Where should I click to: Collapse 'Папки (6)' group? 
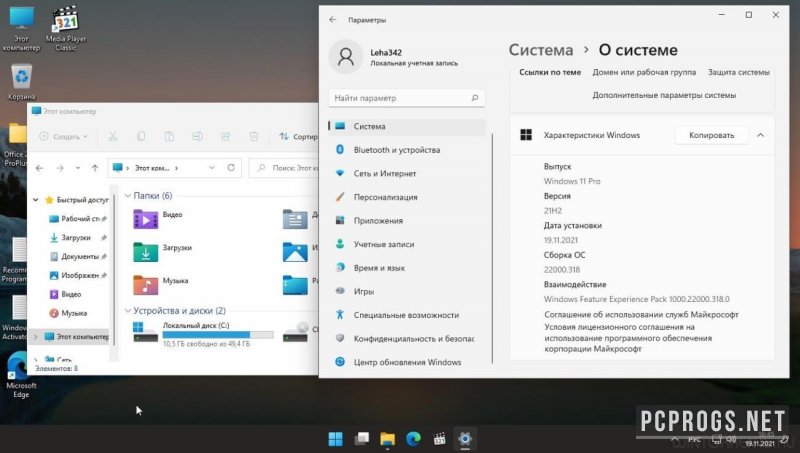128,196
